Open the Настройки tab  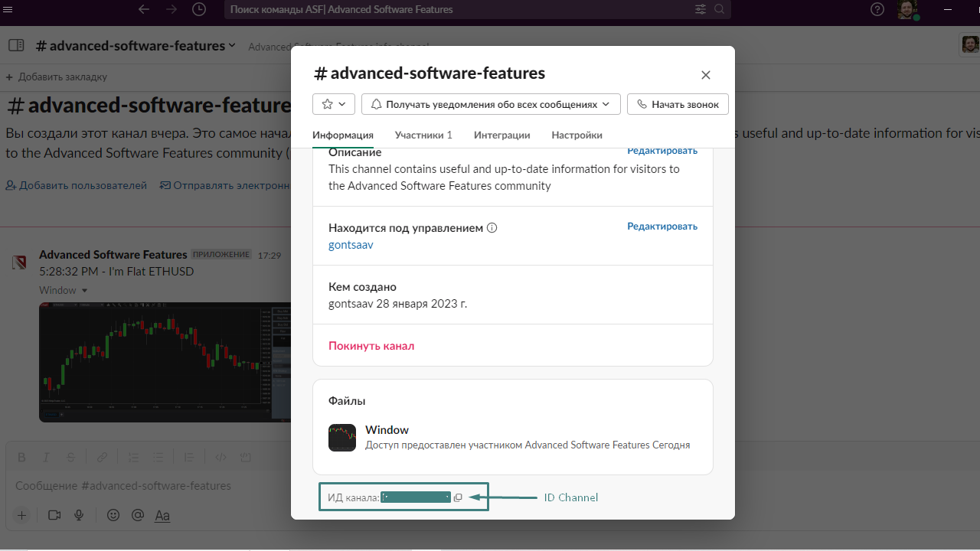577,135
